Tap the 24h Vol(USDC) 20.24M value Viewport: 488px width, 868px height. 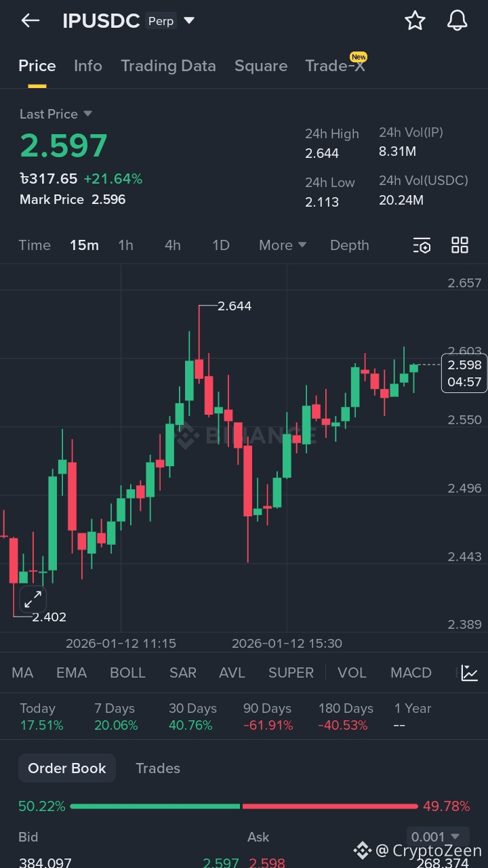pos(401,200)
